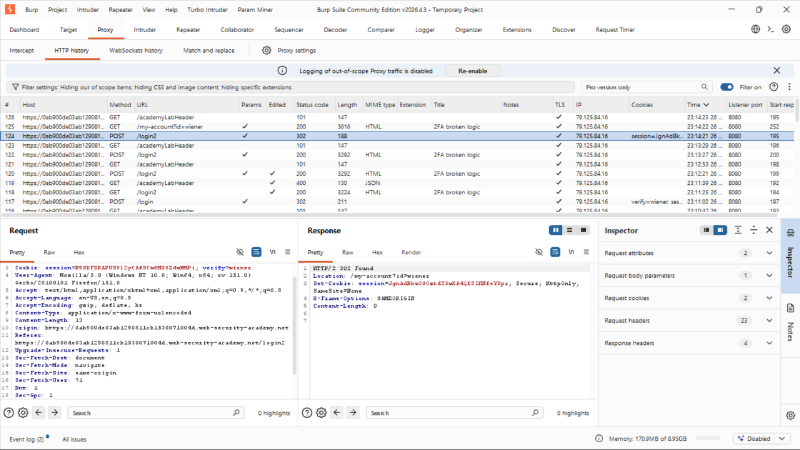800x450 pixels.
Task: Expand Response headers section
Action: (x=769, y=343)
